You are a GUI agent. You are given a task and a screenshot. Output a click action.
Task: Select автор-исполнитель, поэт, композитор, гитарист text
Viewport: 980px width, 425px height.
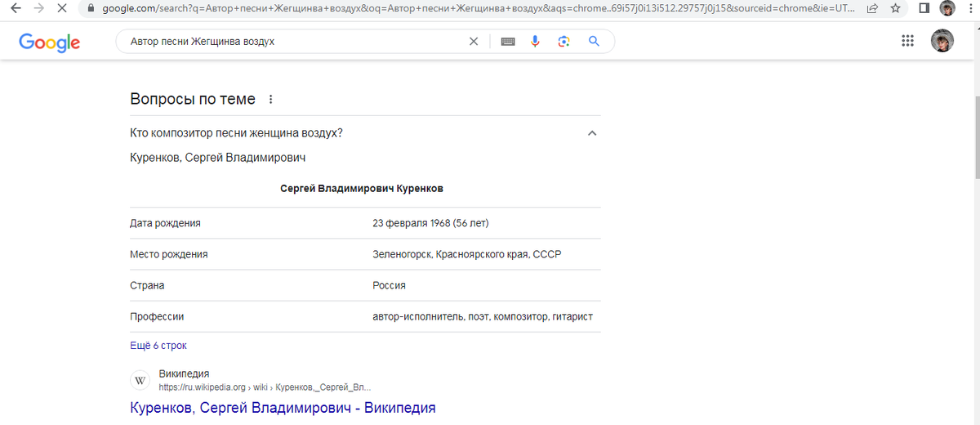pos(483,316)
